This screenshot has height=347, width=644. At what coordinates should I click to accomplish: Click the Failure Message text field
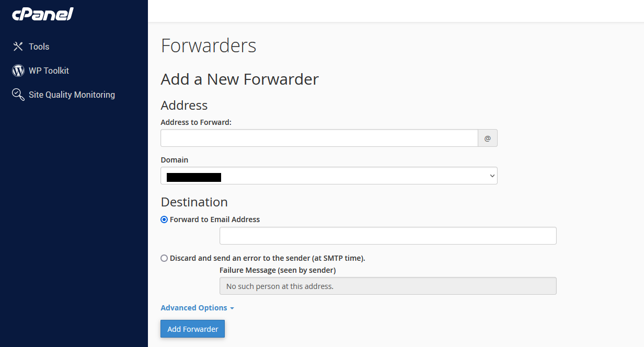387,286
